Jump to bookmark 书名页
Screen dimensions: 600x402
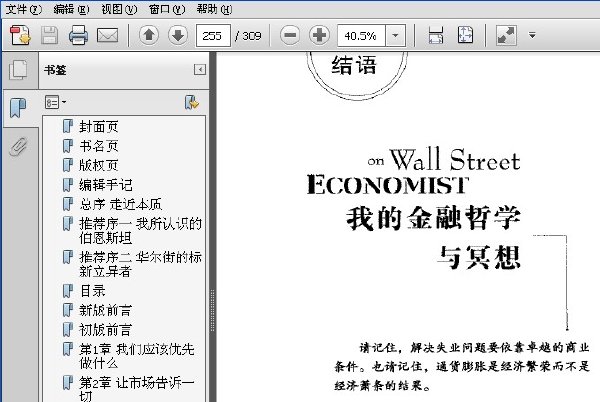point(99,146)
